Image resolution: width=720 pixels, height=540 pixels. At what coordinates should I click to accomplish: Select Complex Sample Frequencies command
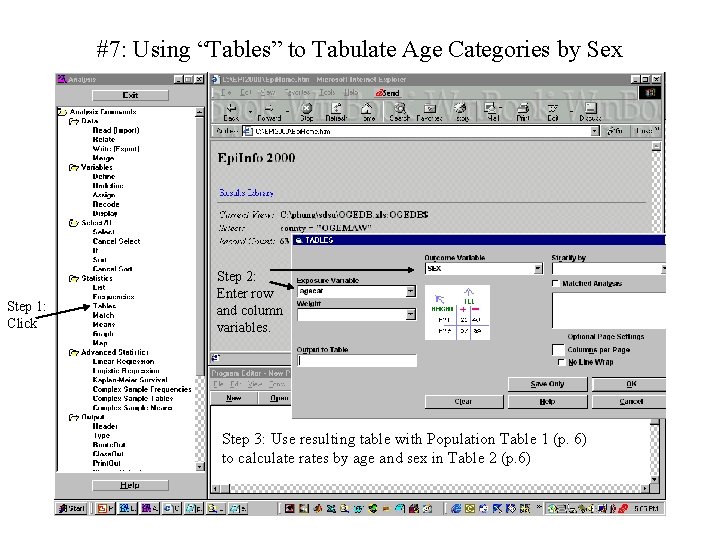142,389
